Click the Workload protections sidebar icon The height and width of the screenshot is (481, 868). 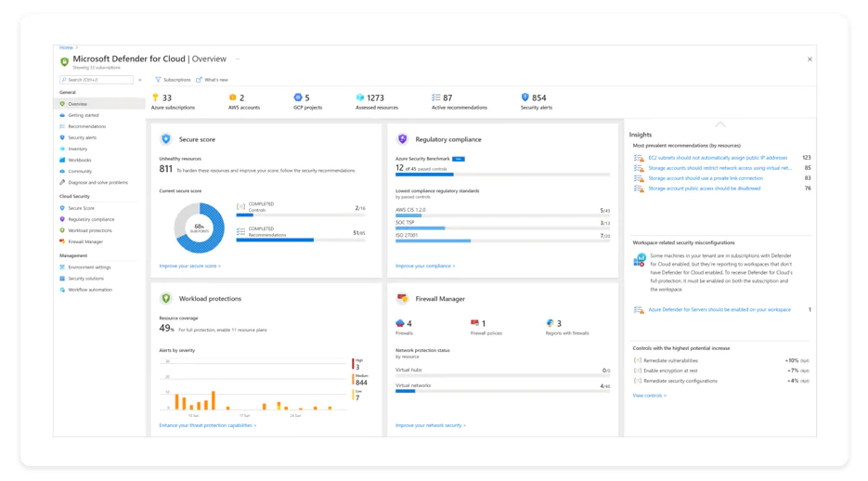pyautogui.click(x=62, y=230)
